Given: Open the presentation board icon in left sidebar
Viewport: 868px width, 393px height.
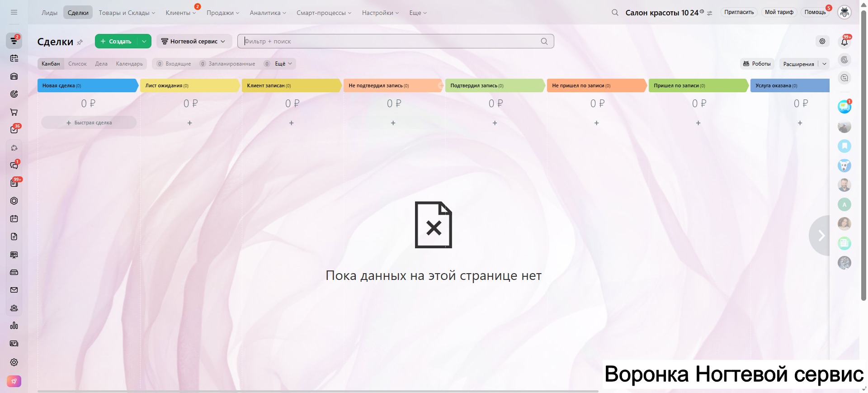Looking at the screenshot, I should pyautogui.click(x=14, y=255).
